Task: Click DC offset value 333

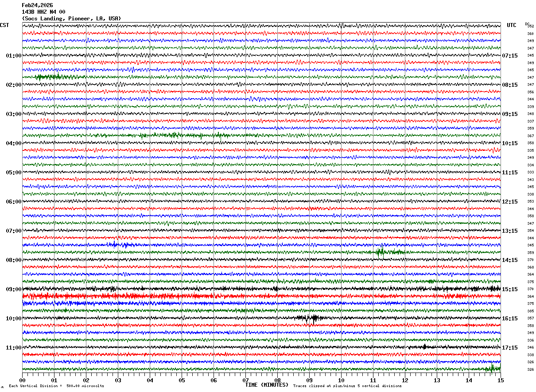Action: [x=530, y=172]
